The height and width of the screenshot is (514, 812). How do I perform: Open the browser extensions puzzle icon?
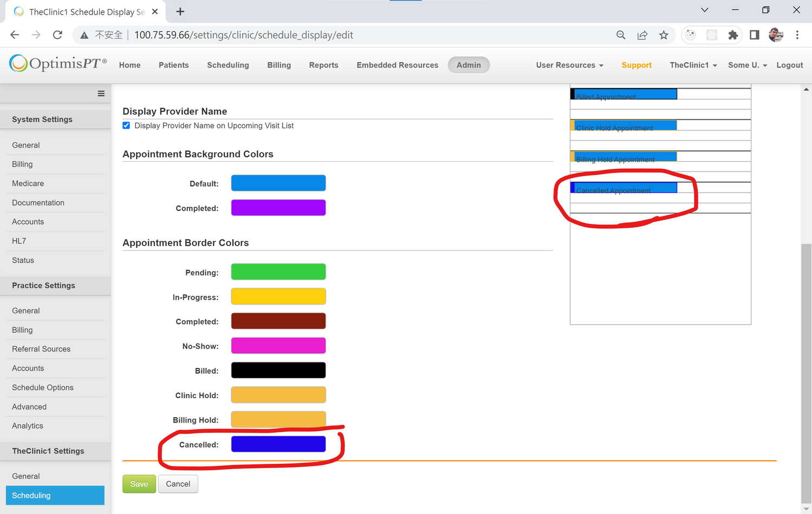coord(733,35)
